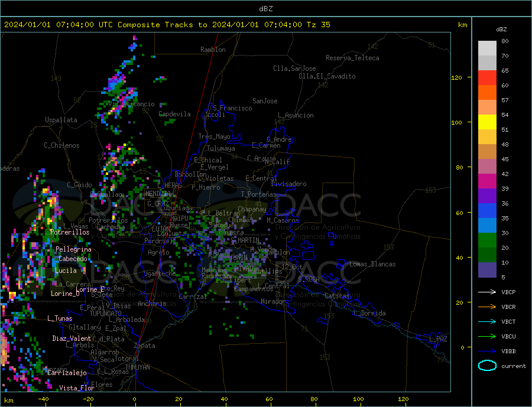Click the S_Francisco label
The width and height of the screenshot is (532, 407).
click(232, 108)
